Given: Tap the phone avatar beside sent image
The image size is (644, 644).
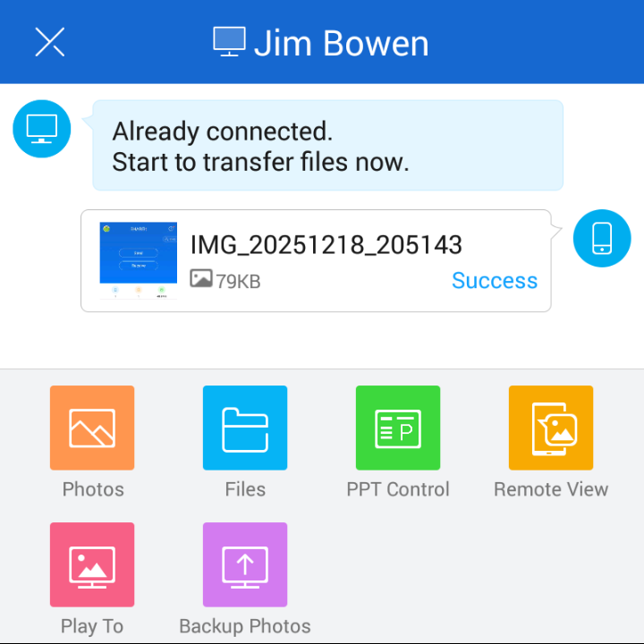Looking at the screenshot, I should (x=602, y=238).
